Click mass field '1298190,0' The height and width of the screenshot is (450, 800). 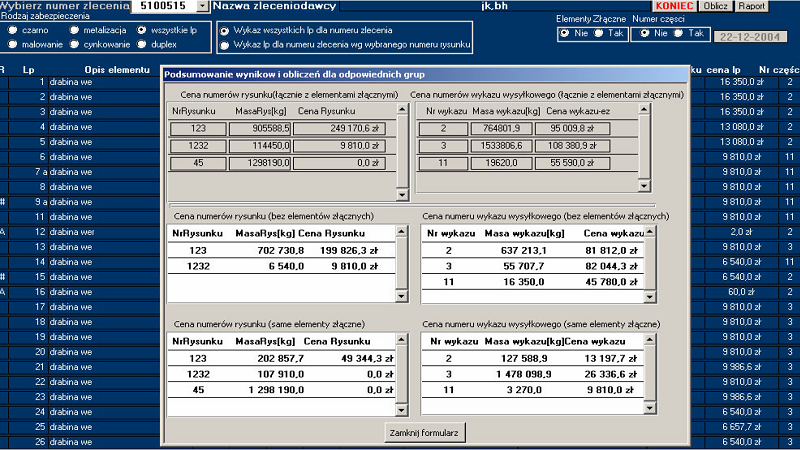pos(260,163)
